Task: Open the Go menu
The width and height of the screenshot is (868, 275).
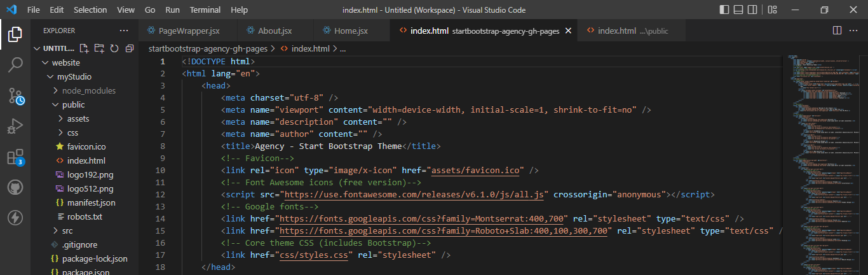Action: [x=150, y=10]
